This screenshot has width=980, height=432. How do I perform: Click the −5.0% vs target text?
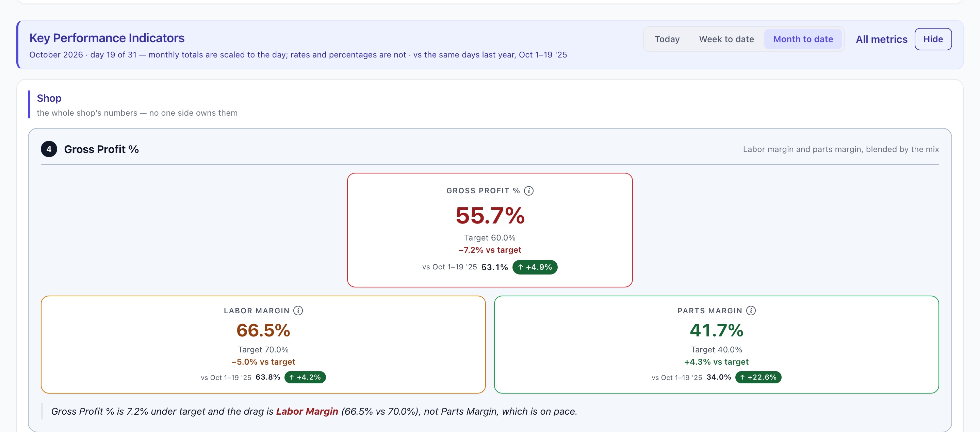263,362
